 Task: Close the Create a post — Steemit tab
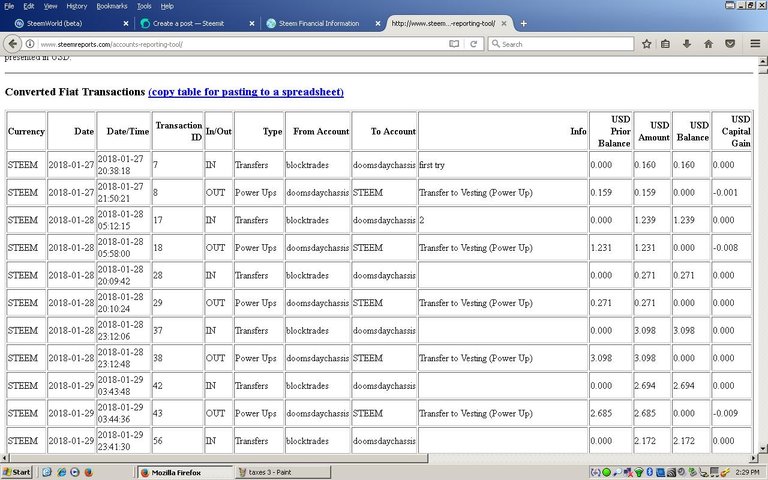tap(252, 24)
